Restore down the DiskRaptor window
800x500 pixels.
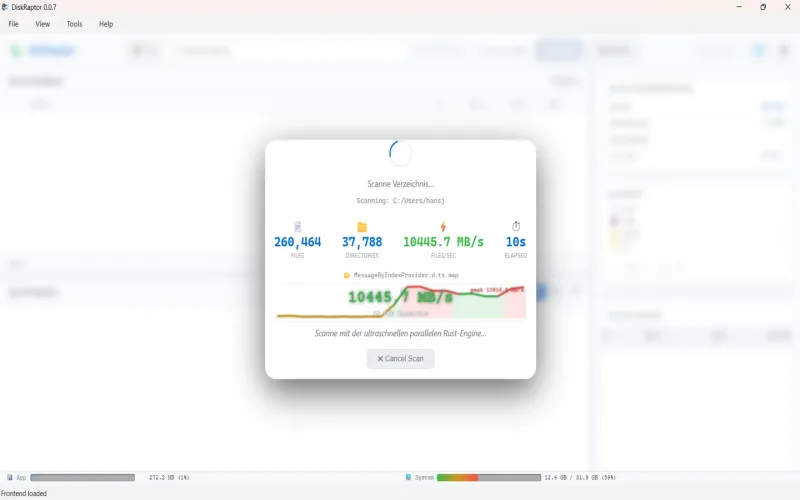(763, 7)
